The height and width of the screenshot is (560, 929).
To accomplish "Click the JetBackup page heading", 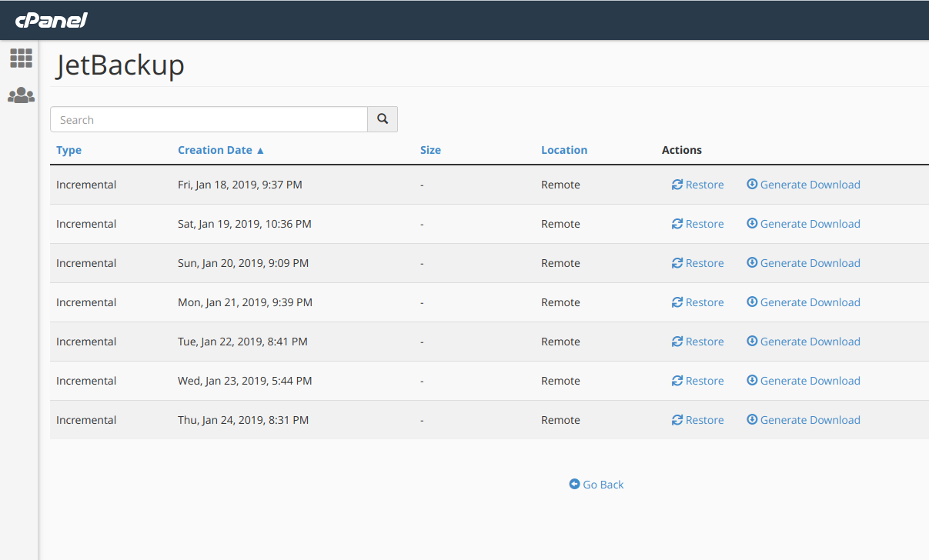I will [120, 65].
